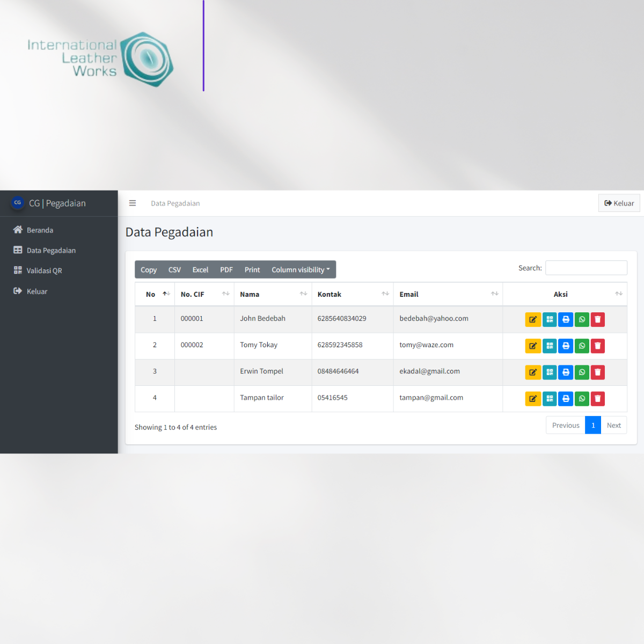Print John Bedebah's entry
Screen dimensions: 644x644
point(566,319)
